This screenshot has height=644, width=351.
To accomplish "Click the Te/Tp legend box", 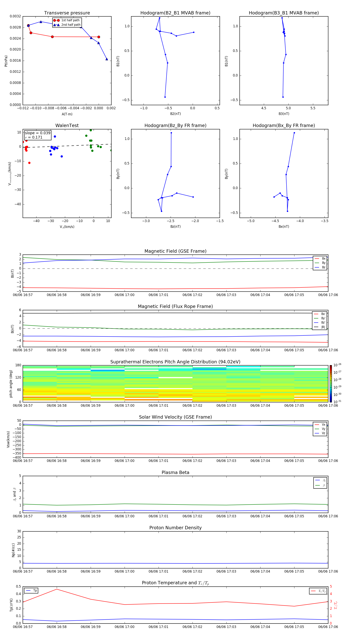I will pyautogui.click(x=318, y=591).
